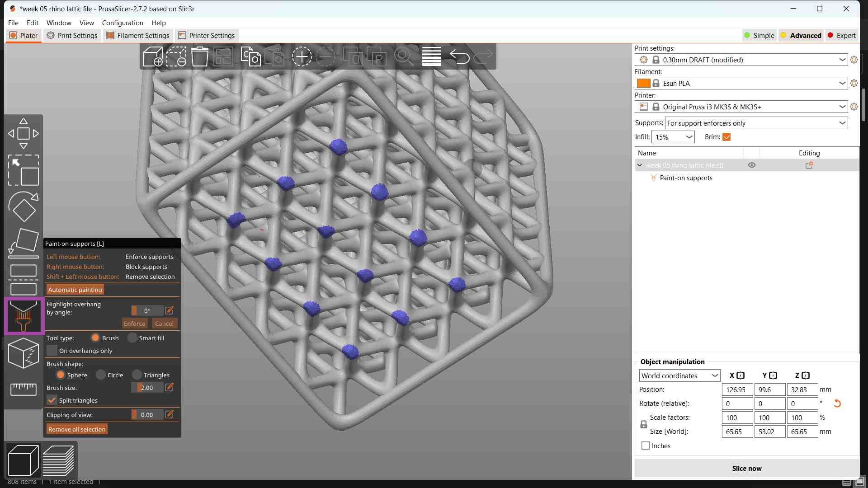The width and height of the screenshot is (868, 488).
Task: Click the Delete all trash icon
Action: coord(199,57)
